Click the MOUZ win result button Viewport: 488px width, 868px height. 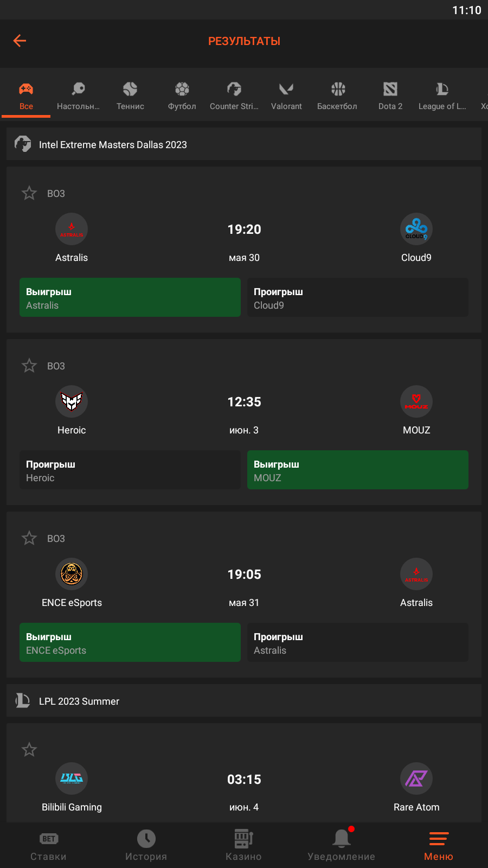(x=358, y=470)
